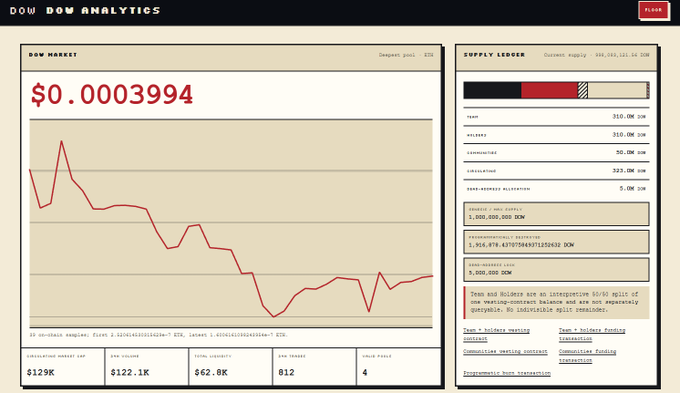
Task: Open Programmatic burn transaction link
Action: coord(507,373)
